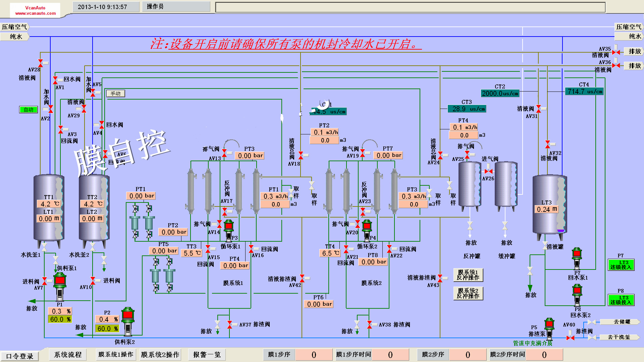
Task: Click valve AV28 icon
Action: coord(41,63)
